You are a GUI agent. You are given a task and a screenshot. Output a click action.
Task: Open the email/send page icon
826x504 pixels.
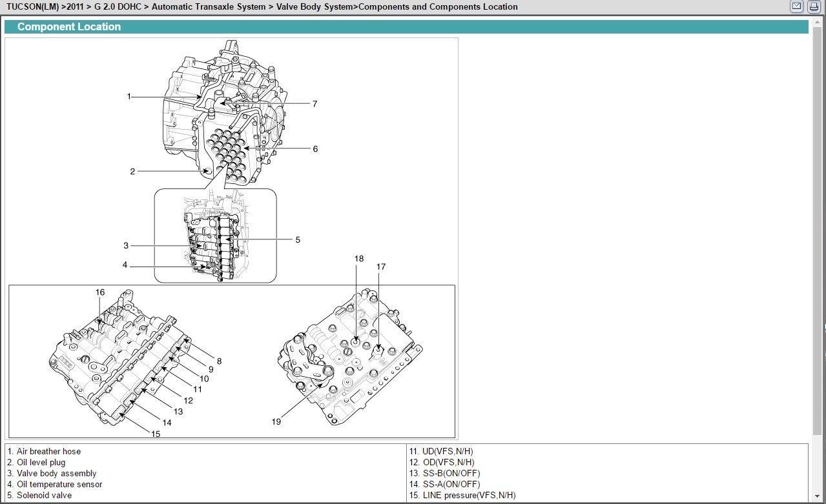(797, 6)
